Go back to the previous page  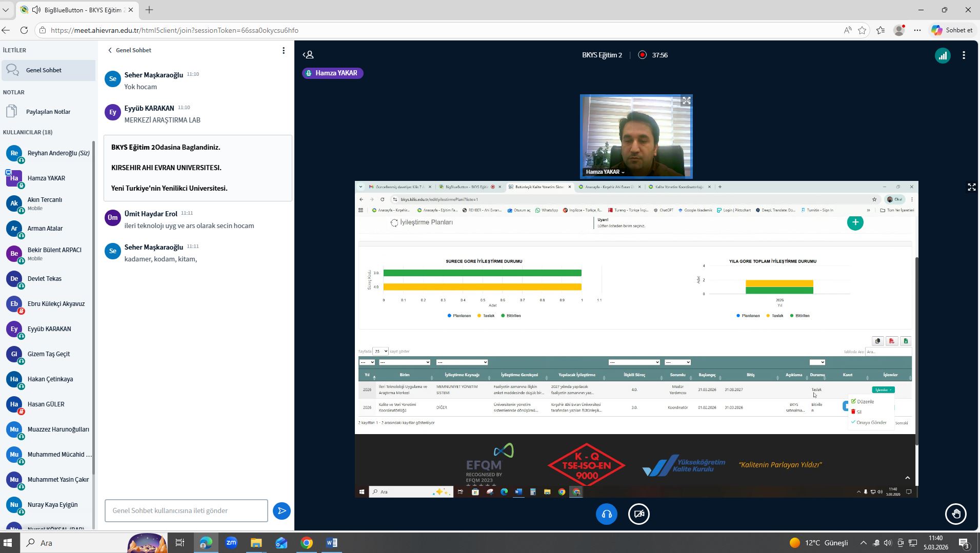click(x=6, y=30)
